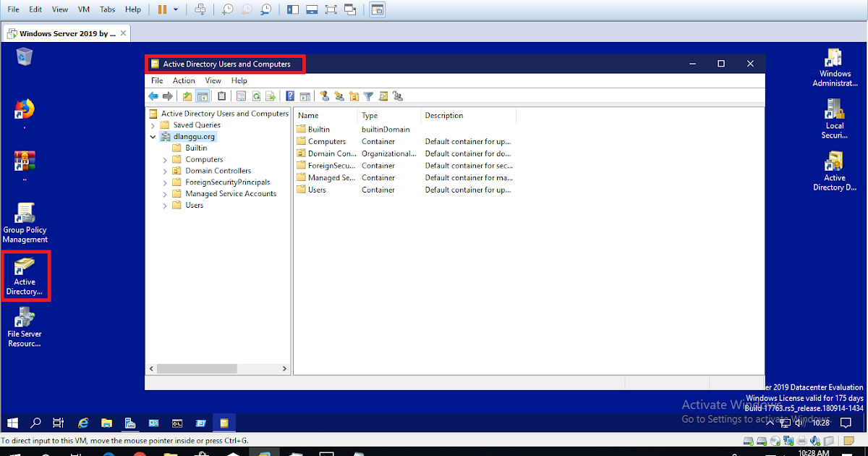Sort list by Description column header

click(x=468, y=116)
